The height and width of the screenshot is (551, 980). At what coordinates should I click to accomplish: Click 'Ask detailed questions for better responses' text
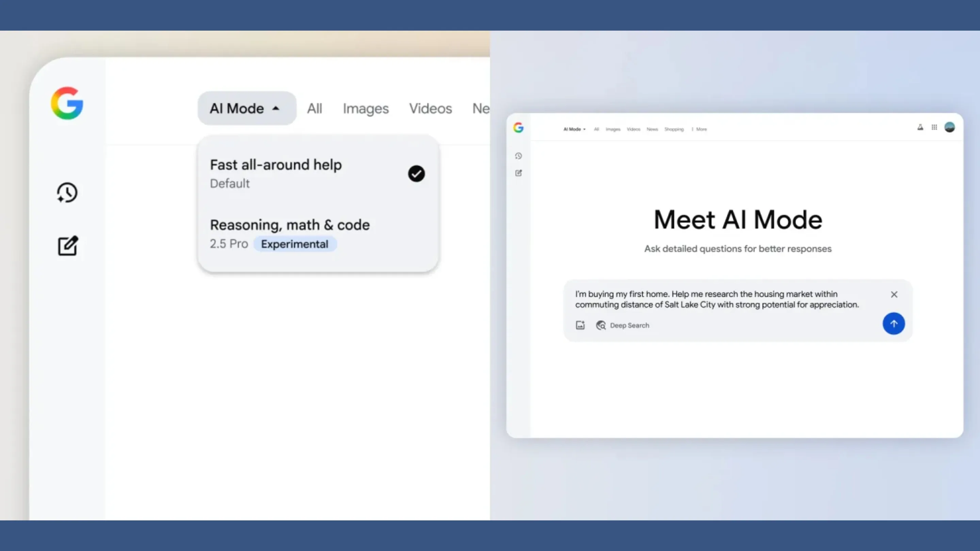point(738,249)
